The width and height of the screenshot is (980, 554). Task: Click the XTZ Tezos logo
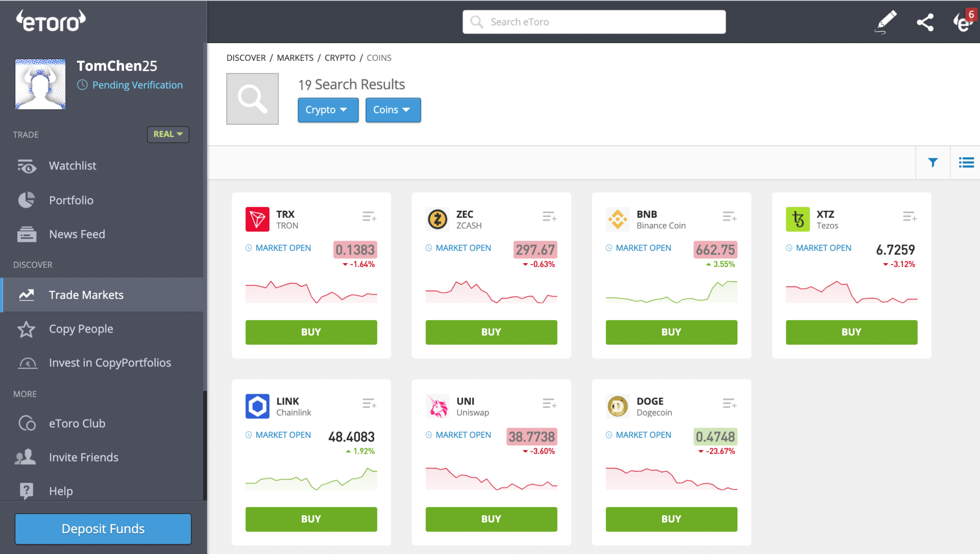click(798, 219)
